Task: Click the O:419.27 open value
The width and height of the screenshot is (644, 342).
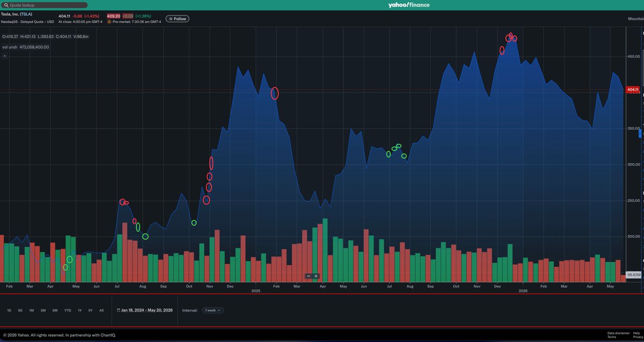Action: 11,36
